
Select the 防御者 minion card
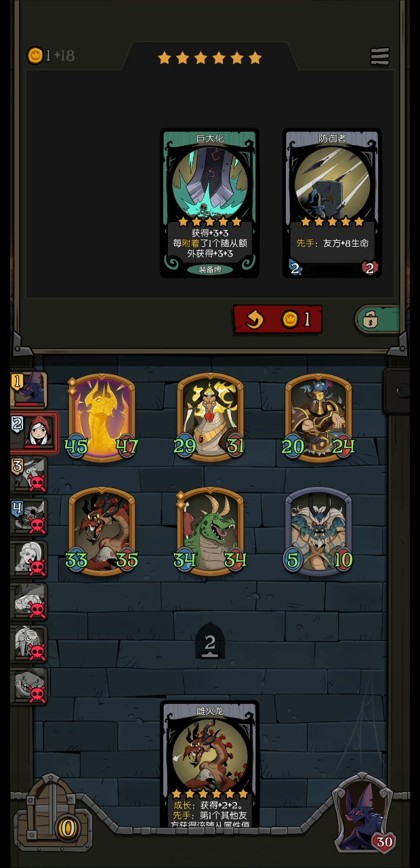click(x=332, y=203)
